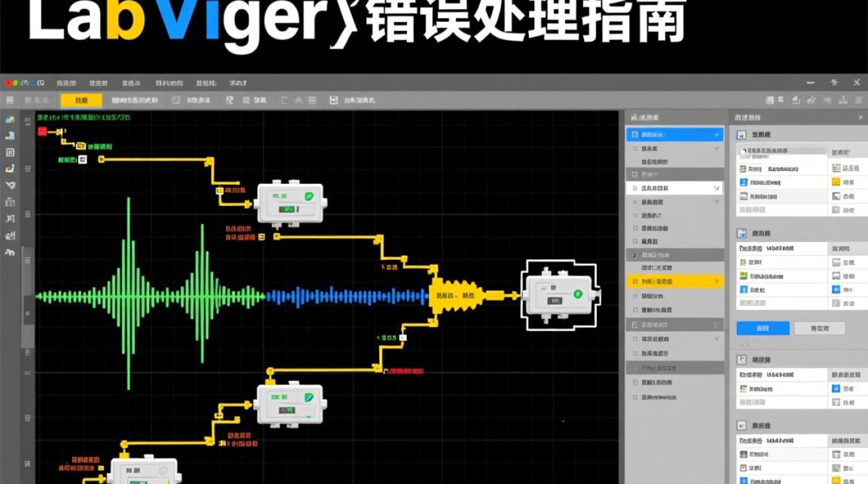The height and width of the screenshot is (484, 868).
Task: Select the white highlighted row in the middle list
Action: pyautogui.click(x=675, y=188)
